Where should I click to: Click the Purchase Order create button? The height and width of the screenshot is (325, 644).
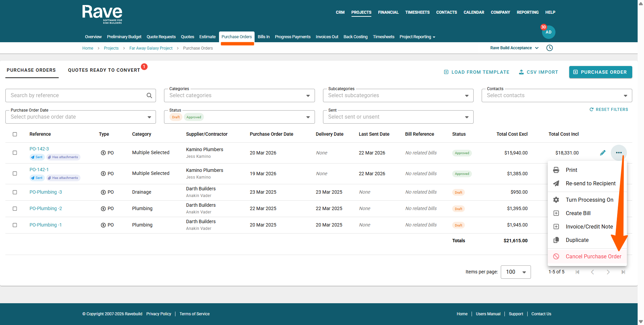point(600,72)
